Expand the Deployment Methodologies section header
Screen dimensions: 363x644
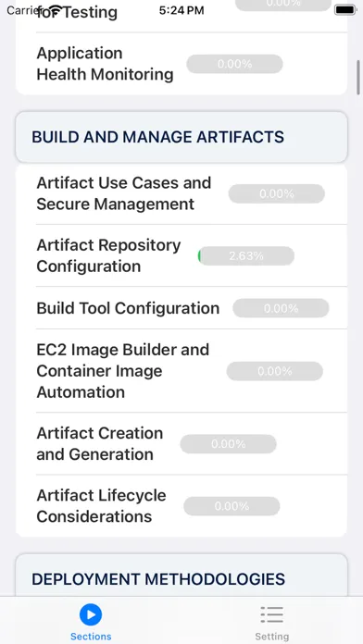[x=181, y=578]
